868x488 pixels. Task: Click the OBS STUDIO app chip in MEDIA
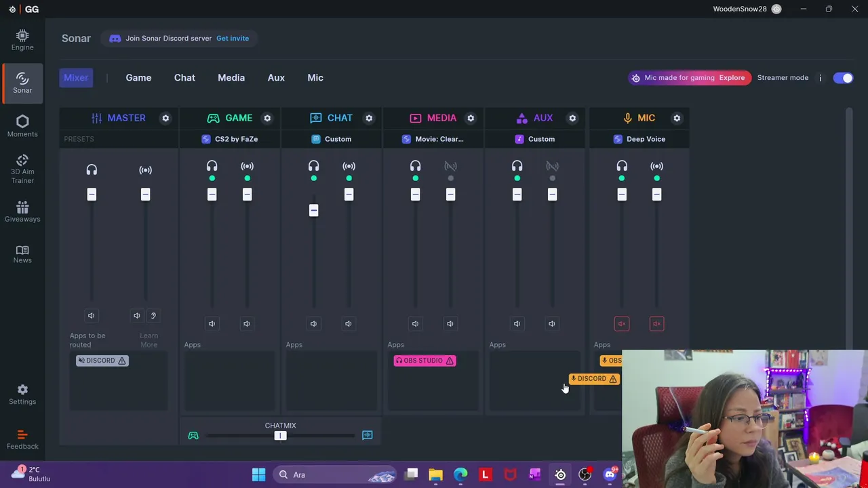click(425, 361)
